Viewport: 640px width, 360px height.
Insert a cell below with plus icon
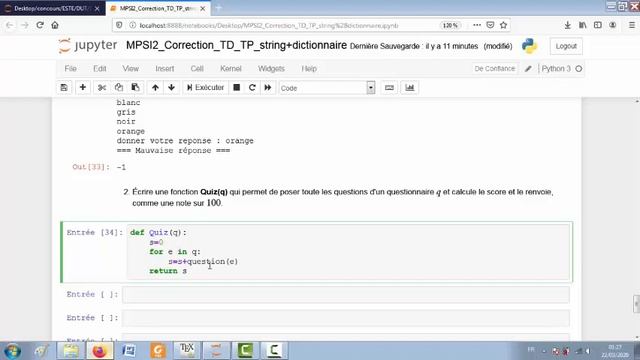(x=83, y=88)
